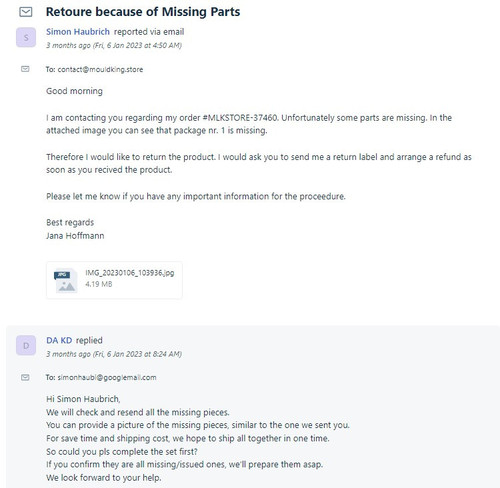Click mail icon next to contact@mouldking.store

25,69
